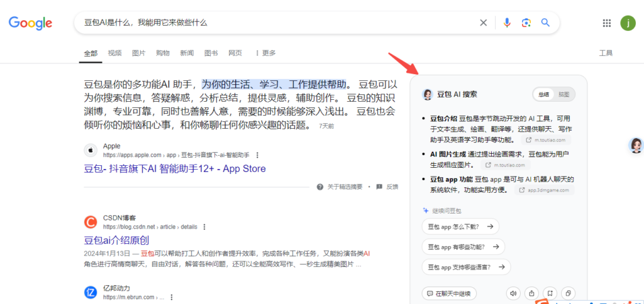This screenshot has width=644, height=304.
Task: Click the 继续问豆包 sparkle label
Action: tap(442, 211)
